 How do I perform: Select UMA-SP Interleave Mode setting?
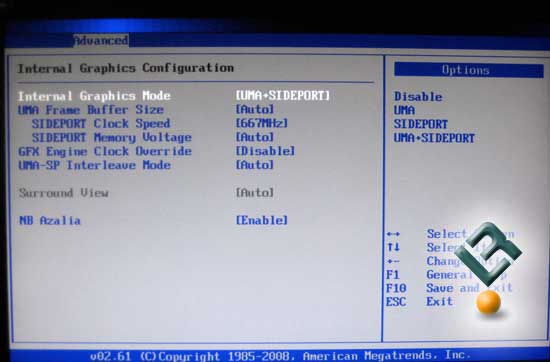pyautogui.click(x=94, y=165)
